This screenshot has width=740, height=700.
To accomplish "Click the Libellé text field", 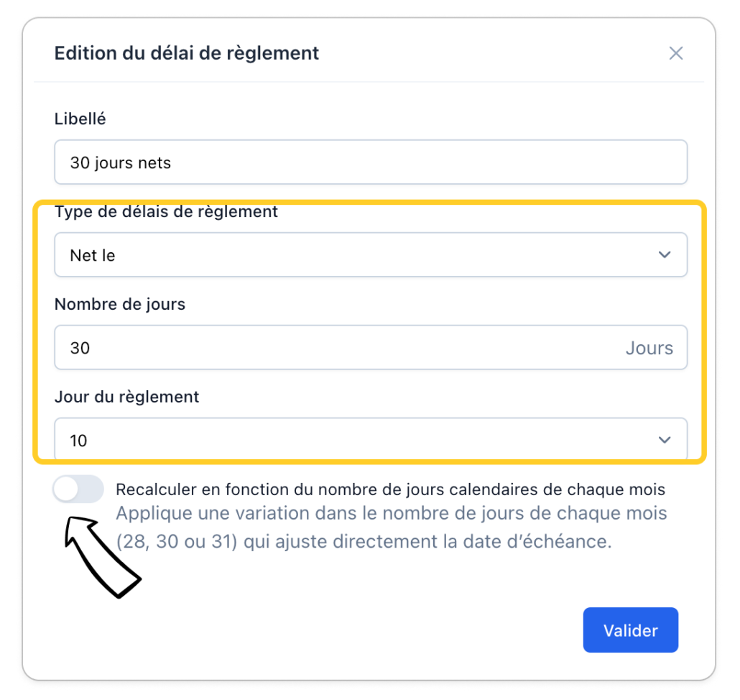I will point(371,162).
